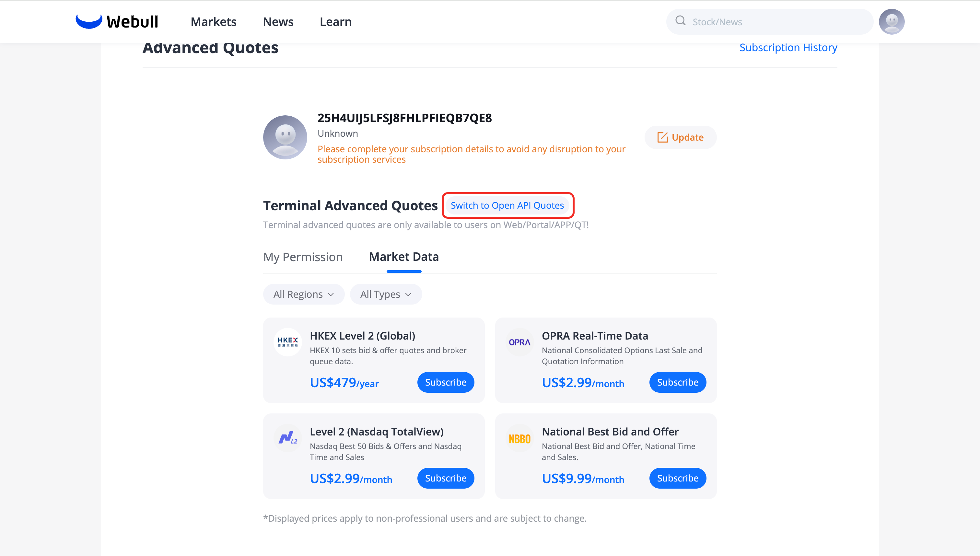Click the National Best Bid and Offer title
The width and height of the screenshot is (980, 556).
(x=610, y=432)
